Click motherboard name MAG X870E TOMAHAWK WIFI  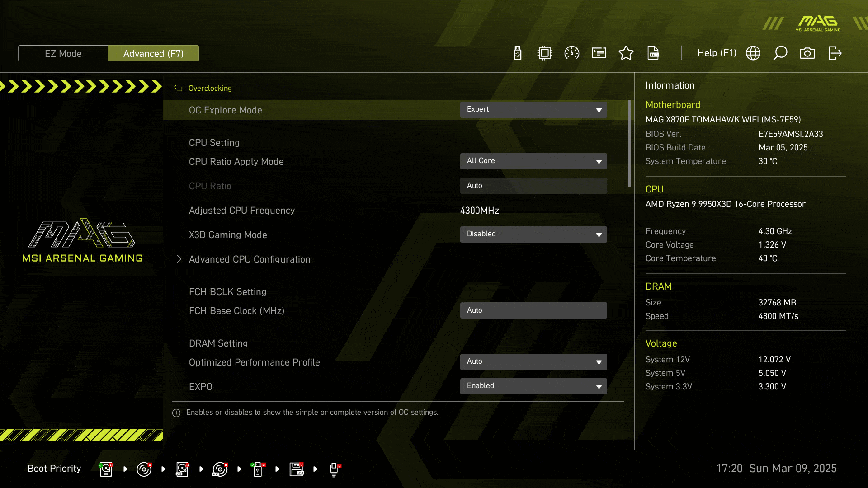click(x=723, y=120)
